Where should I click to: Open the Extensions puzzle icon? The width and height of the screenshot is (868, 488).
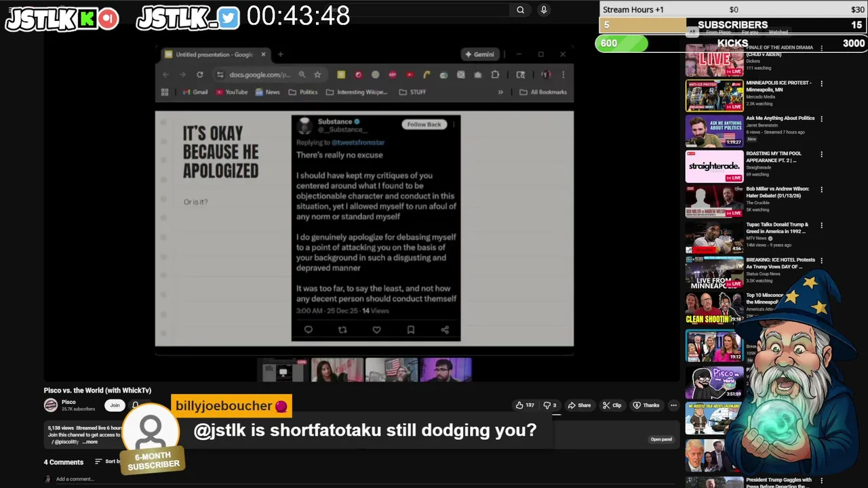point(495,75)
